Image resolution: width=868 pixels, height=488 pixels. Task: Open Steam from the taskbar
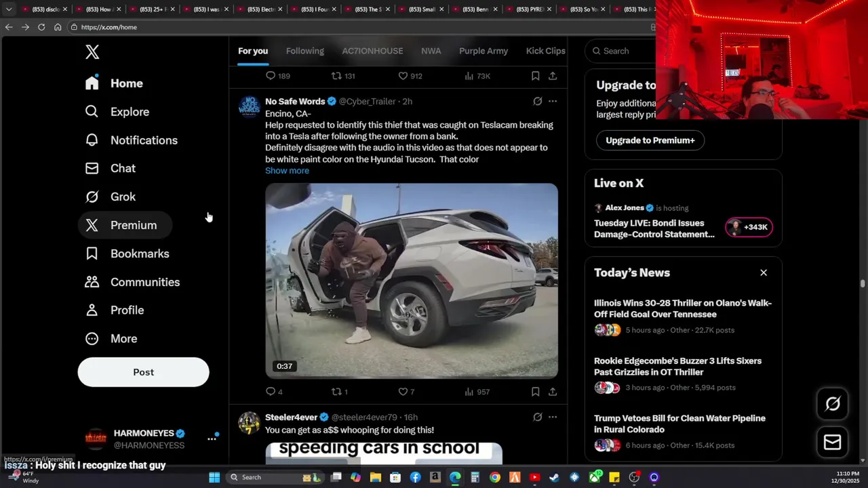pos(555,477)
